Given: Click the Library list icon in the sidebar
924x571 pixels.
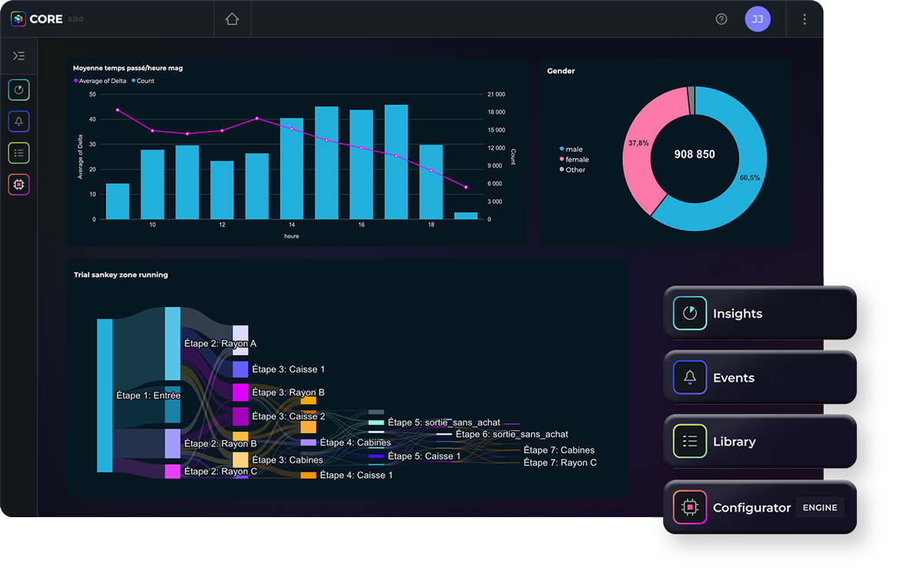Looking at the screenshot, I should click(18, 153).
